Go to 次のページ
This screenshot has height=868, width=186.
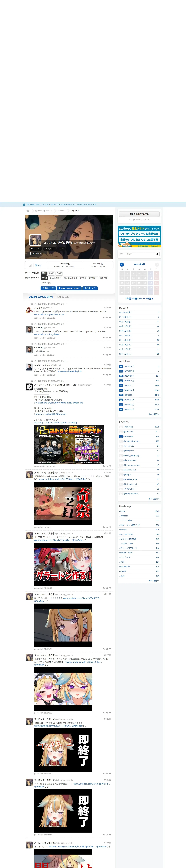tap(90, 288)
